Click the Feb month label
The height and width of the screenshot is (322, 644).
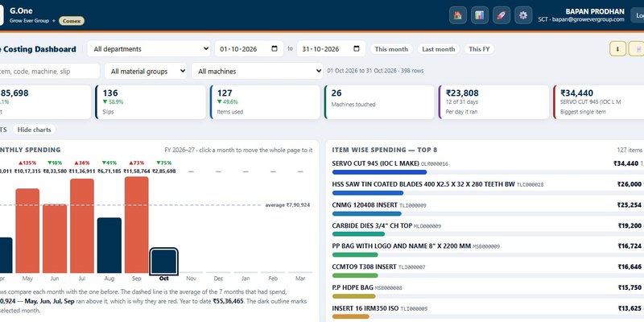(273, 279)
